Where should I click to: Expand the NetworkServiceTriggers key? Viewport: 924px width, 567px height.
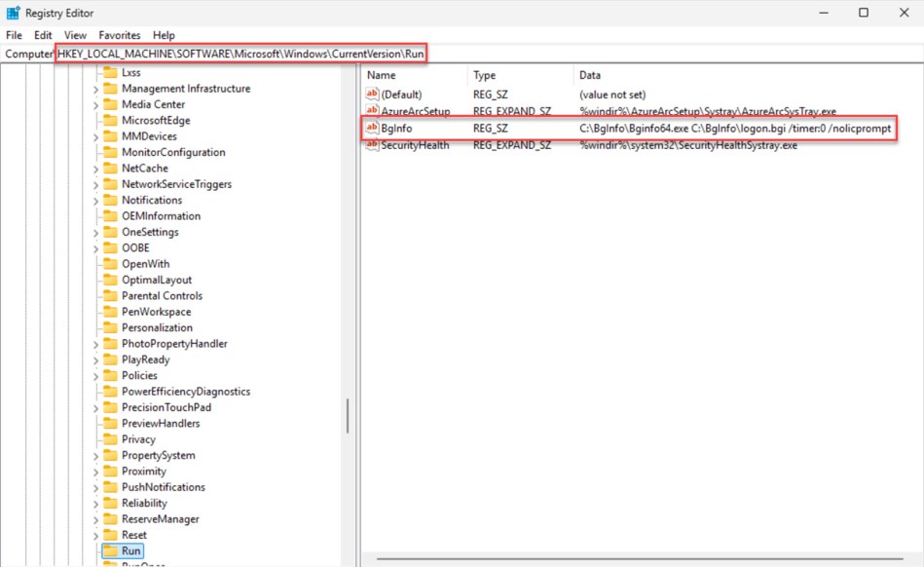pos(95,184)
